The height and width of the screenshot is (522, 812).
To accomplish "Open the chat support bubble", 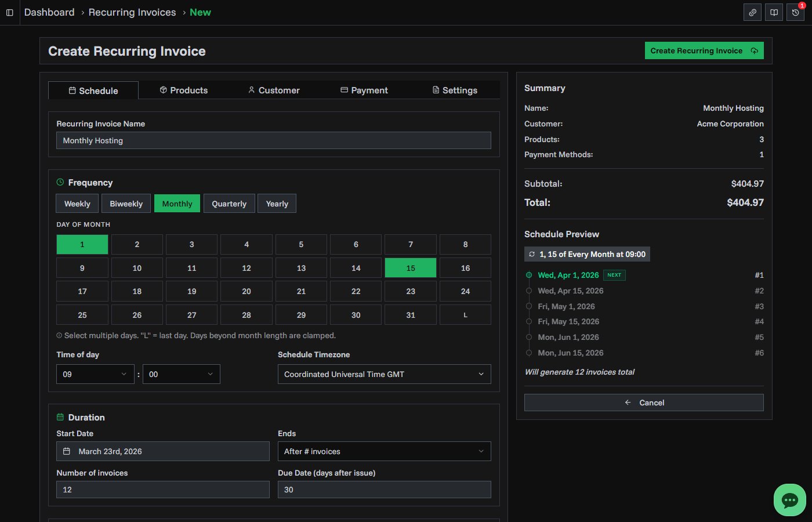I will coord(789,499).
